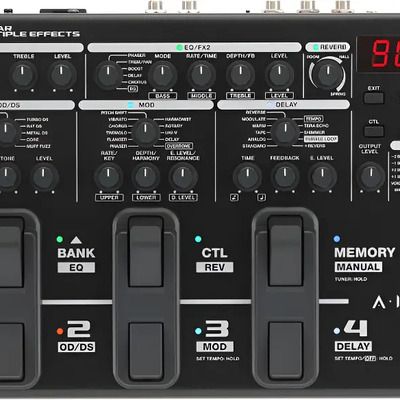Click the boxed D. LEVEL label
Image resolution: width=400 pixels, height=400 pixels.
coord(183,198)
